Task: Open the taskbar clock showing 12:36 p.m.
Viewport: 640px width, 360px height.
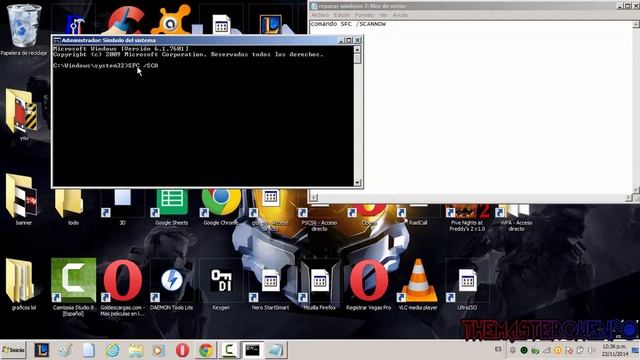Action: [x=614, y=350]
